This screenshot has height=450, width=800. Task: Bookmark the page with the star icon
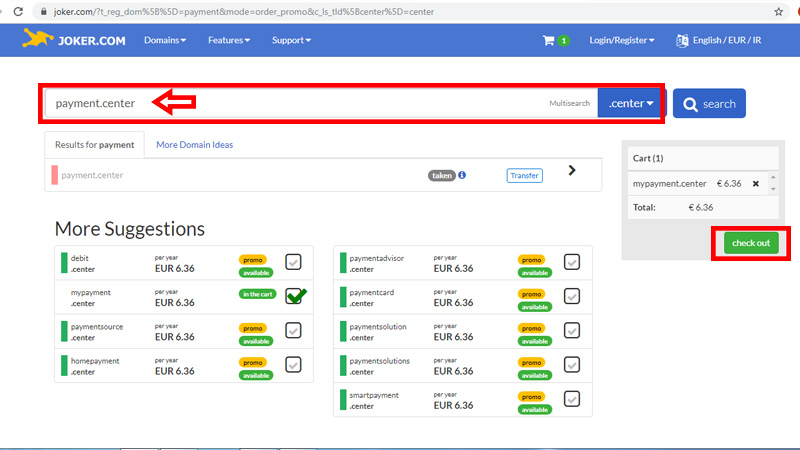(x=779, y=11)
